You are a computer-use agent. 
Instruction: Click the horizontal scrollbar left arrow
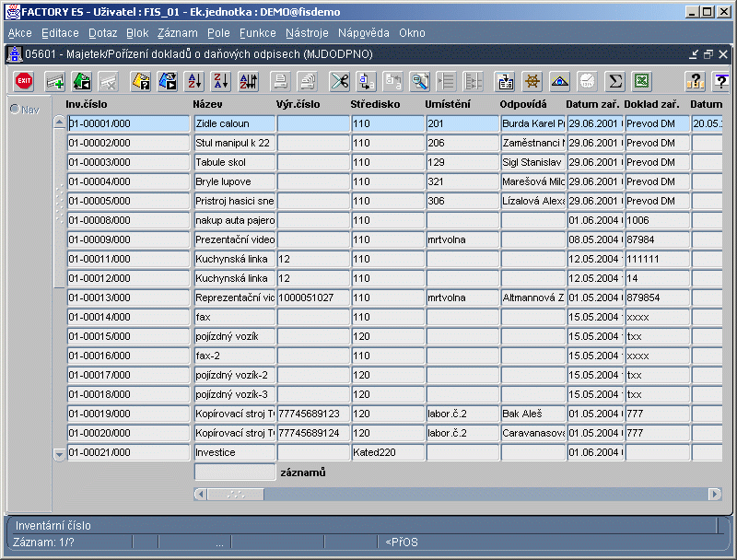coord(201,495)
